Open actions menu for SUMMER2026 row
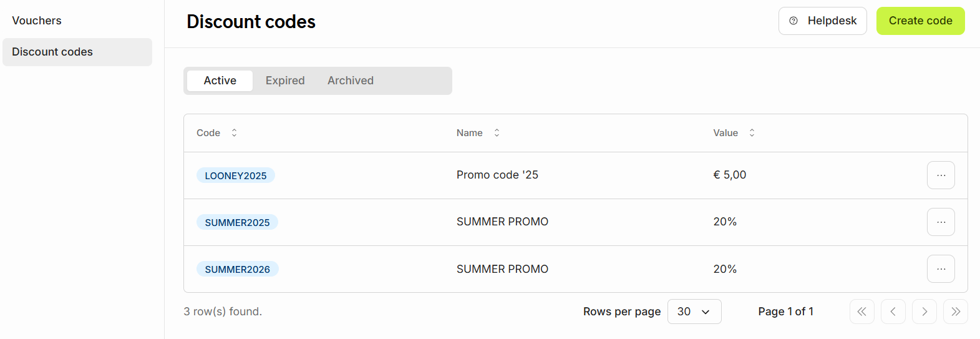This screenshot has width=980, height=339. coord(941,269)
